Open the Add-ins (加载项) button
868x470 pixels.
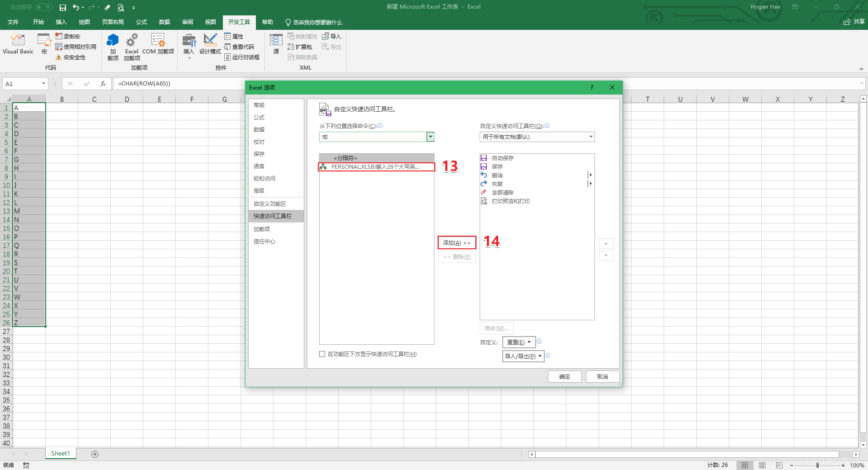[x=113, y=47]
